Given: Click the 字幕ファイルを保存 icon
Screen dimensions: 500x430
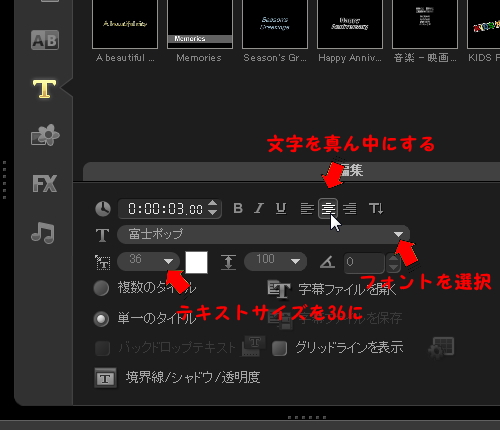Looking at the screenshot, I should click(x=280, y=319).
